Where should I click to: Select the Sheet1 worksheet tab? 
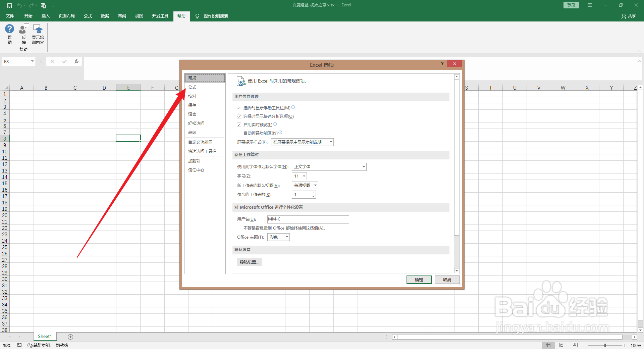[45, 337]
